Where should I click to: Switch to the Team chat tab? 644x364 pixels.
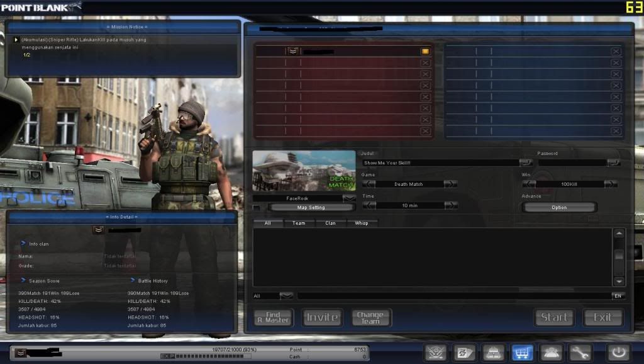pyautogui.click(x=299, y=224)
